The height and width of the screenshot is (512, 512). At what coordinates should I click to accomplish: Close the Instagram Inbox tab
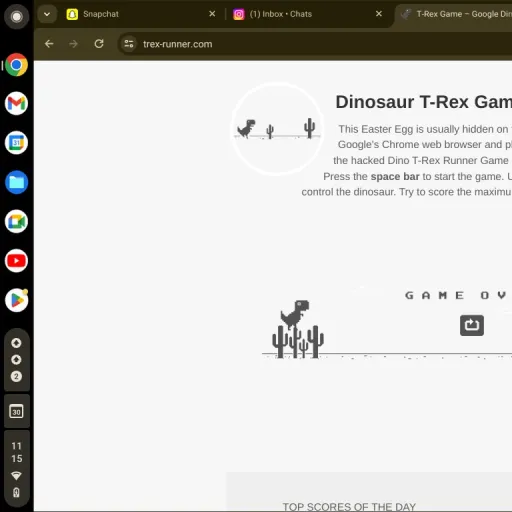379,14
